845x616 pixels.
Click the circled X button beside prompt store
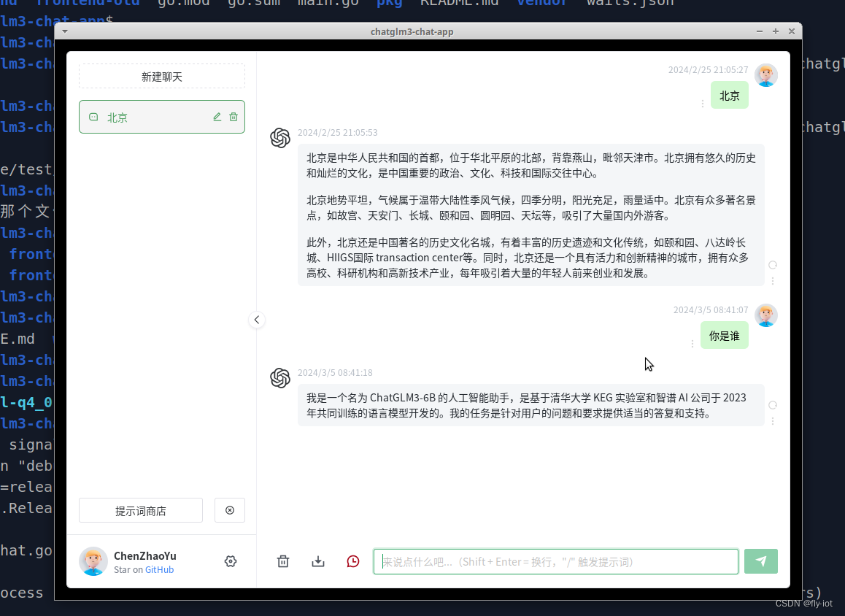(230, 509)
